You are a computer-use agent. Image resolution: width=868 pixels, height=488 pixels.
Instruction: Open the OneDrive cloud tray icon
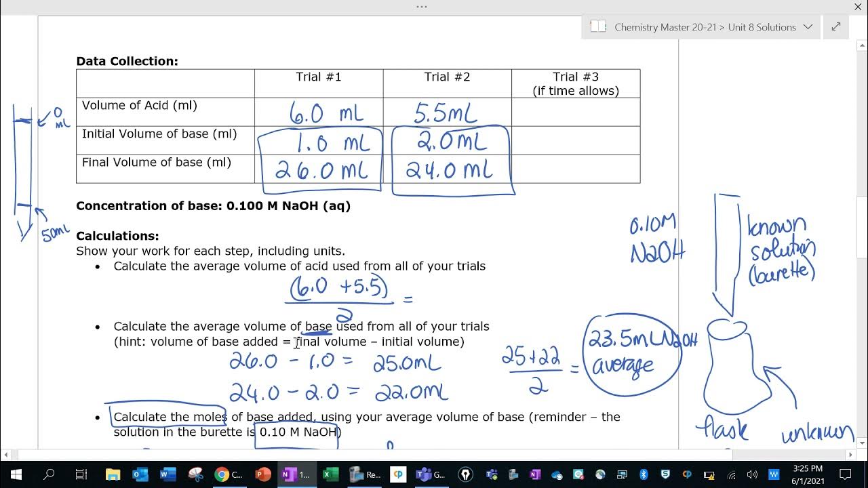tap(557, 474)
